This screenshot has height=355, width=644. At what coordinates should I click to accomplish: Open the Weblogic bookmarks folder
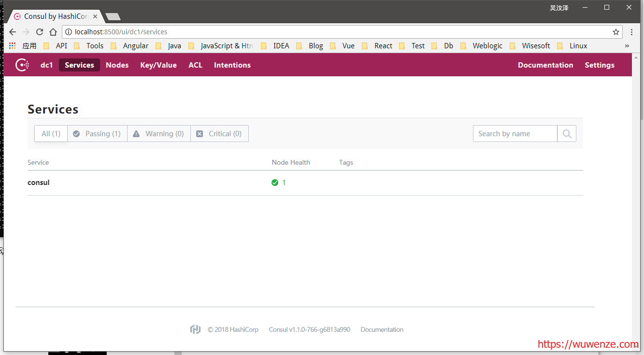click(x=481, y=46)
